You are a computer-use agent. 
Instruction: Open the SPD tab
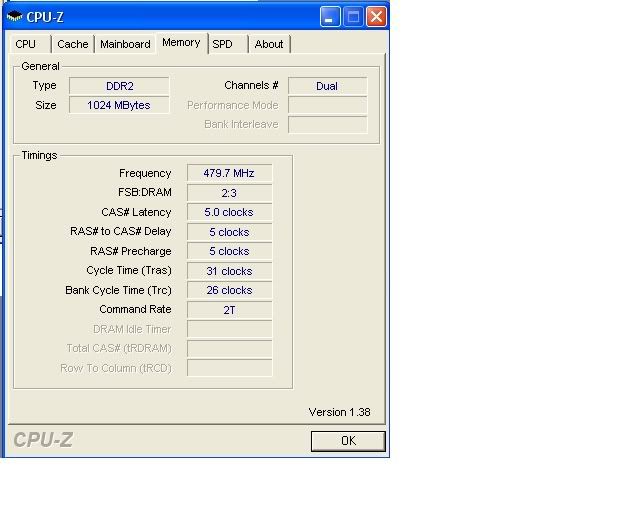tap(228, 44)
